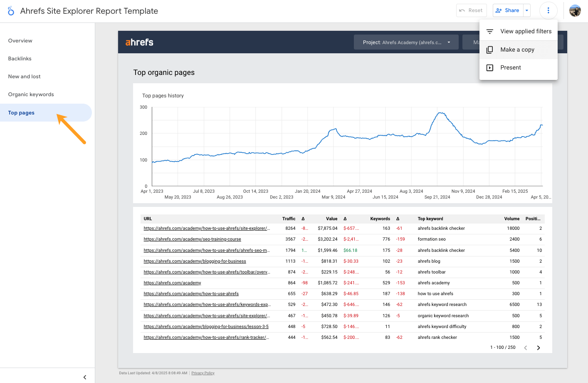Click the Reset button

[471, 10]
